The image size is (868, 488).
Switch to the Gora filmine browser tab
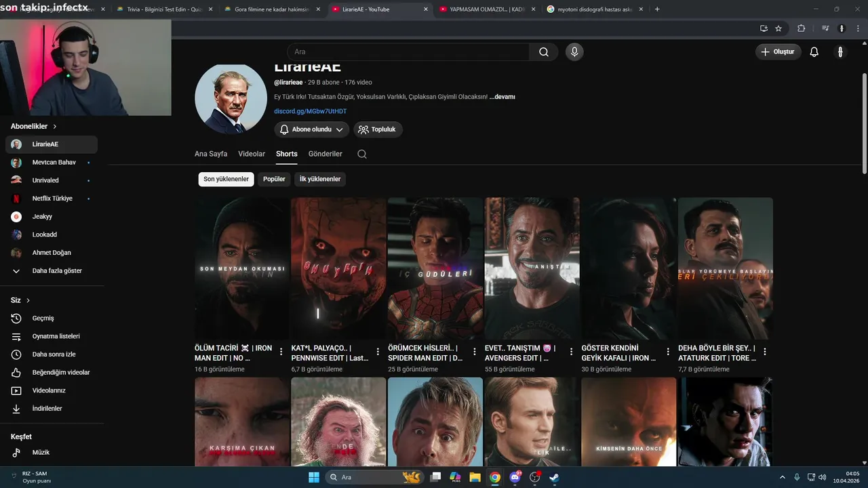tap(271, 9)
